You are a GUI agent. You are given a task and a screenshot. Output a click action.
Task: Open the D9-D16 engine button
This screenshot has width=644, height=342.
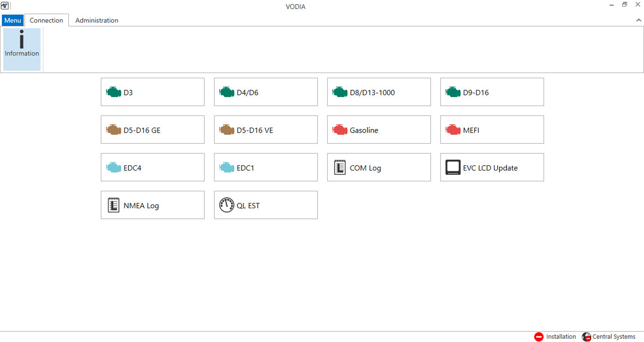[x=492, y=92]
